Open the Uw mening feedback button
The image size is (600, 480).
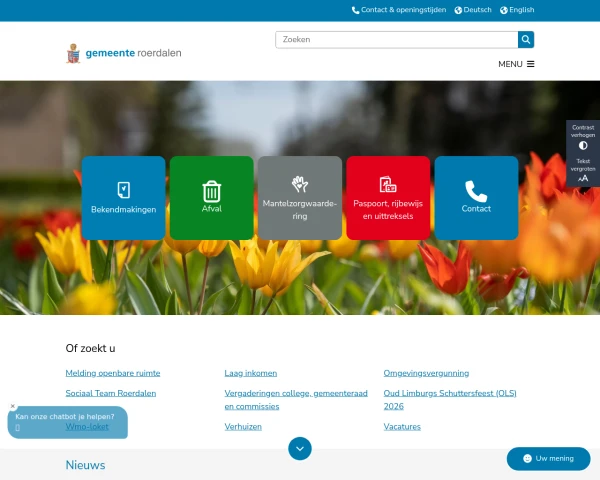click(x=548, y=459)
